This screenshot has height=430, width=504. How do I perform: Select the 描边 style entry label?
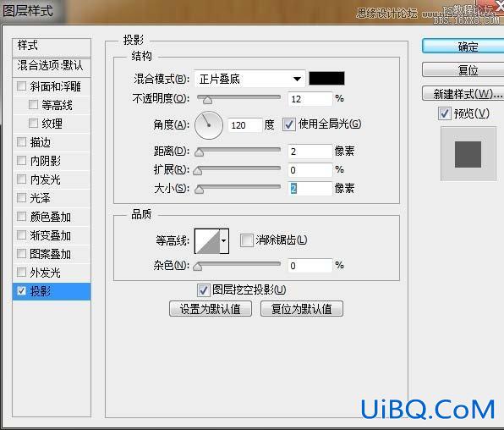pos(41,142)
